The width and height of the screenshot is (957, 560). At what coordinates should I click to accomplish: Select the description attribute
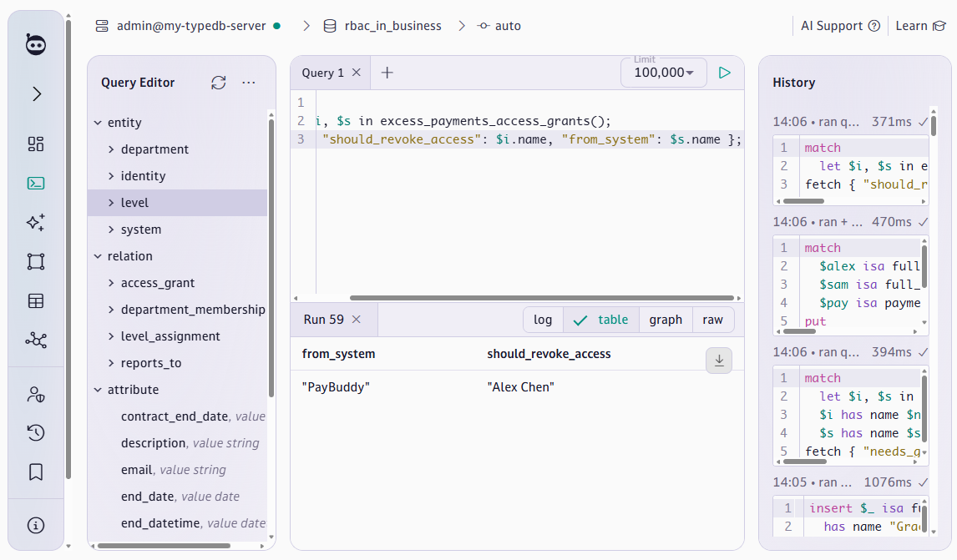(x=178, y=443)
